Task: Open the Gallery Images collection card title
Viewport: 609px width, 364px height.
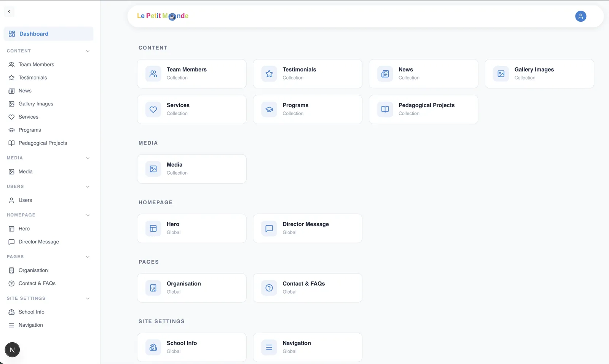Action: point(534,70)
